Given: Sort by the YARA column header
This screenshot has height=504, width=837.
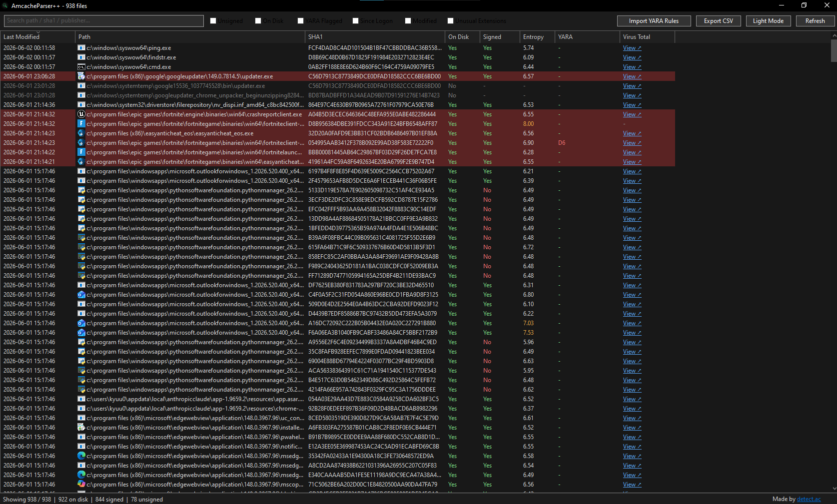Looking at the screenshot, I should (x=587, y=37).
